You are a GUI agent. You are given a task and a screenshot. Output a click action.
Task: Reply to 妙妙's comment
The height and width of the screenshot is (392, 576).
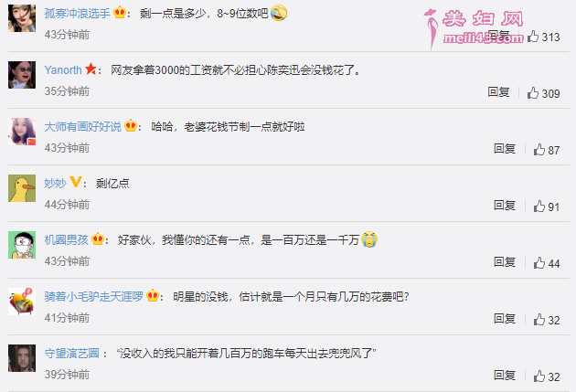(505, 205)
